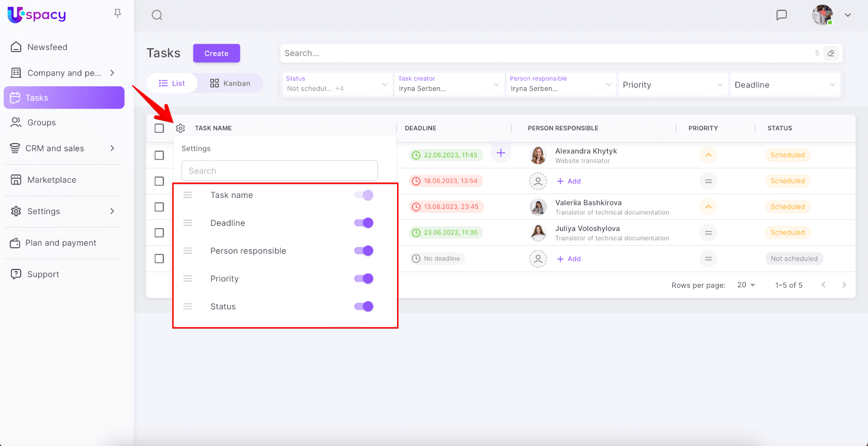Clear filters with the eraser icon

[x=831, y=53]
